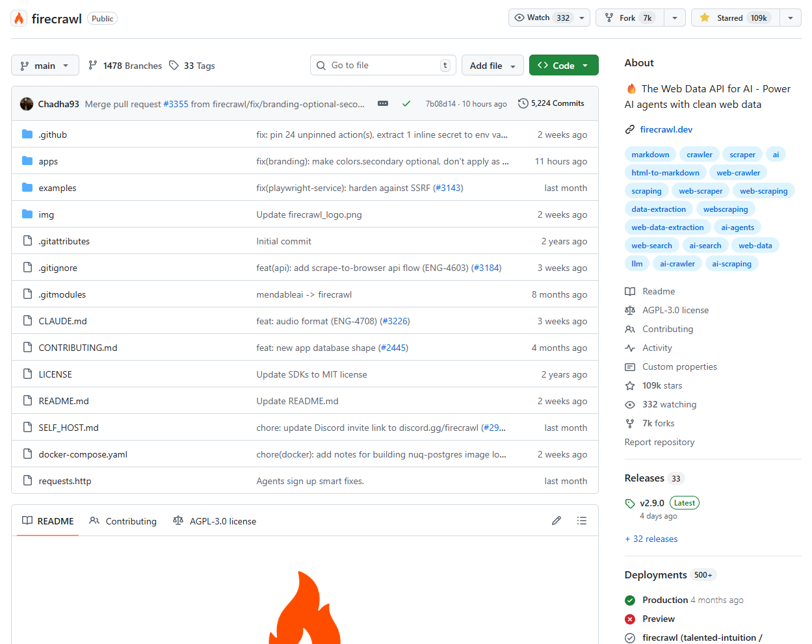
Task: Click the branches icon beside 1478 Branches
Action: [93, 65]
